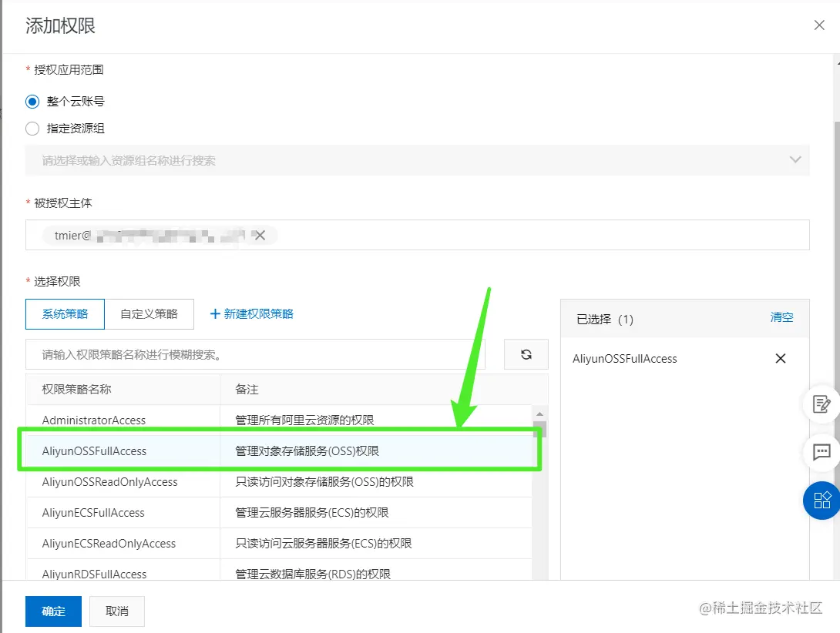This screenshot has width=840, height=633.
Task: Select the AliyunOSSFullAccess policy row
Action: (278, 451)
